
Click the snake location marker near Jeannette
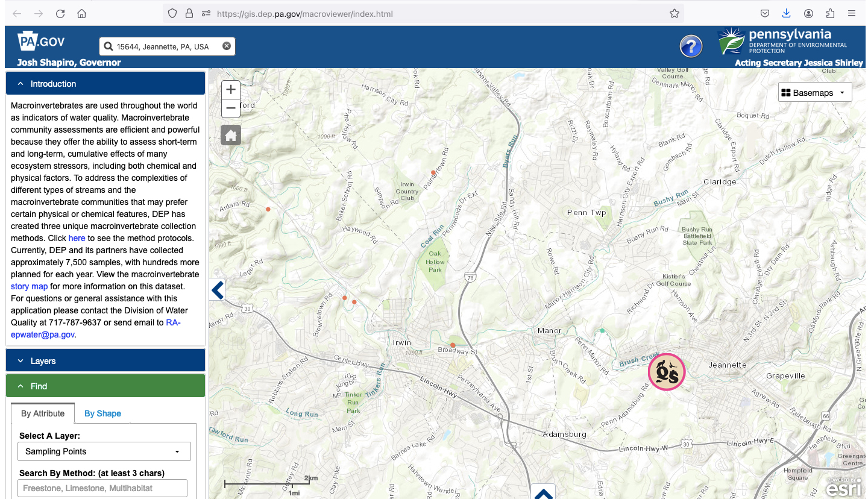666,372
